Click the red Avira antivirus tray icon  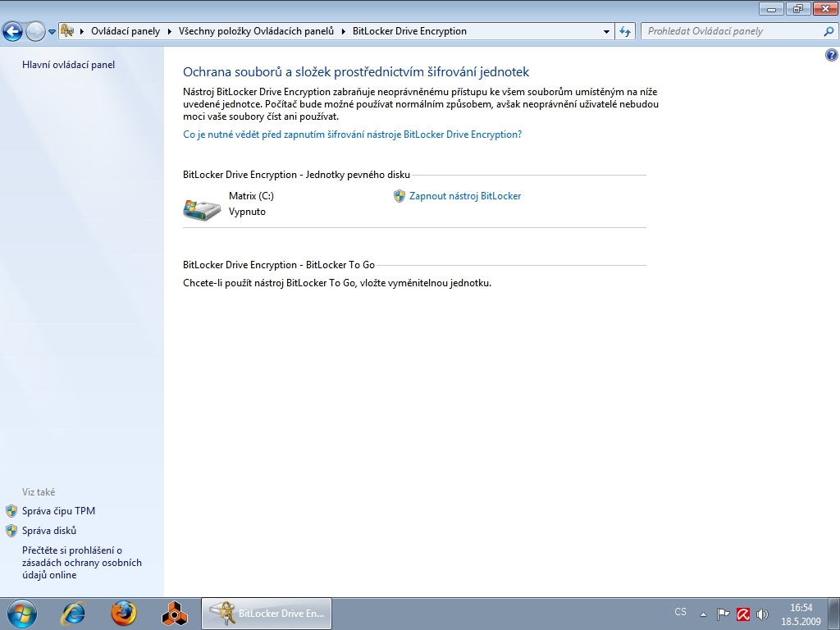coord(743,614)
